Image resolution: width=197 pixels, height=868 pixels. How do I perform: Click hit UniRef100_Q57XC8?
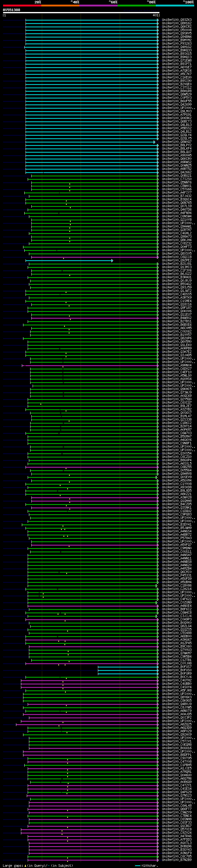tap(177, 829)
